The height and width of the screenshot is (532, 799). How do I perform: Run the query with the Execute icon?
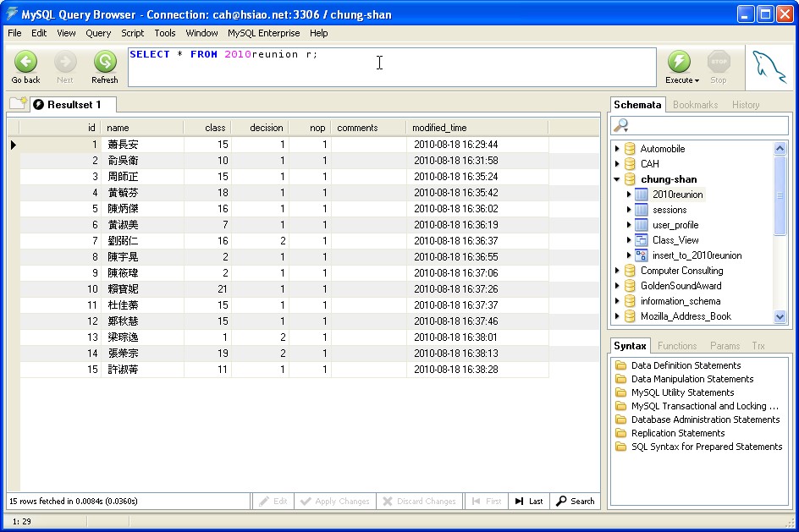click(x=679, y=62)
